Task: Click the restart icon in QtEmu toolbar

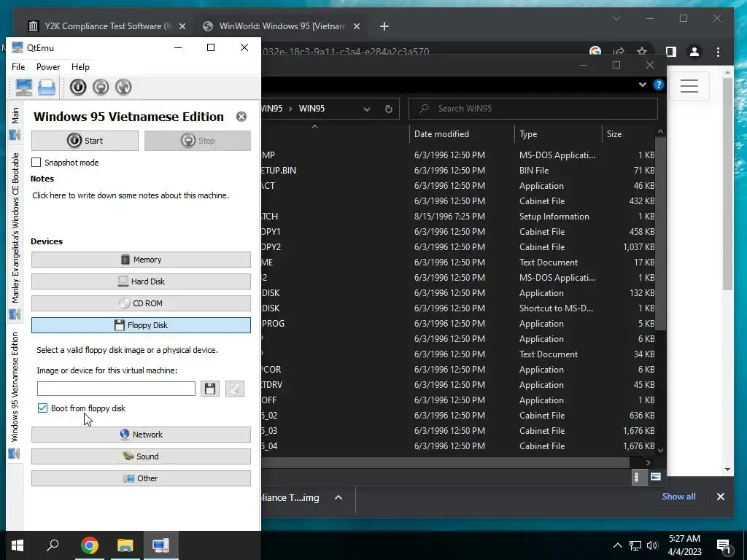Action: point(123,87)
